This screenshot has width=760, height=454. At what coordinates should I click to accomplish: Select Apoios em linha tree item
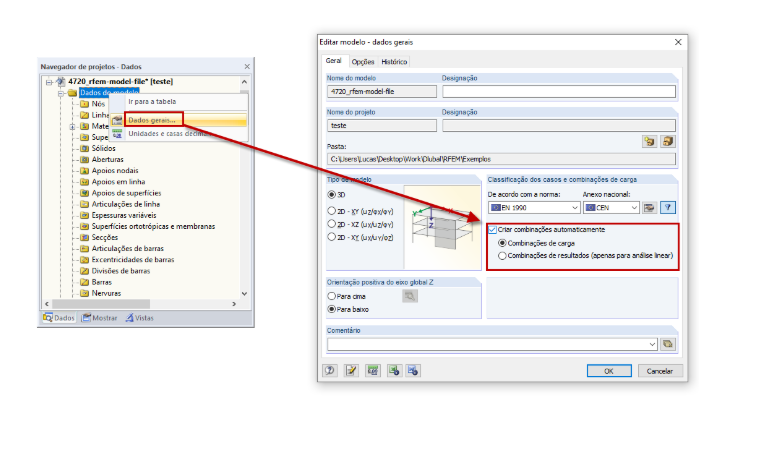(x=118, y=182)
